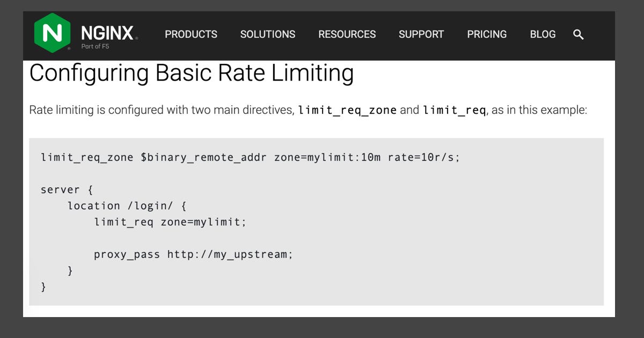This screenshot has height=338, width=644.
Task: Click the NGINX wordmark text
Action: pyautogui.click(x=107, y=33)
